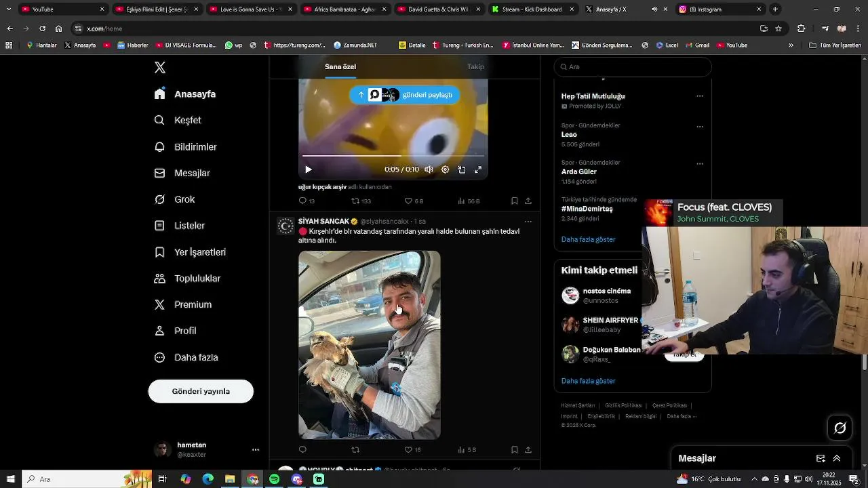View Profil page

(x=175, y=331)
